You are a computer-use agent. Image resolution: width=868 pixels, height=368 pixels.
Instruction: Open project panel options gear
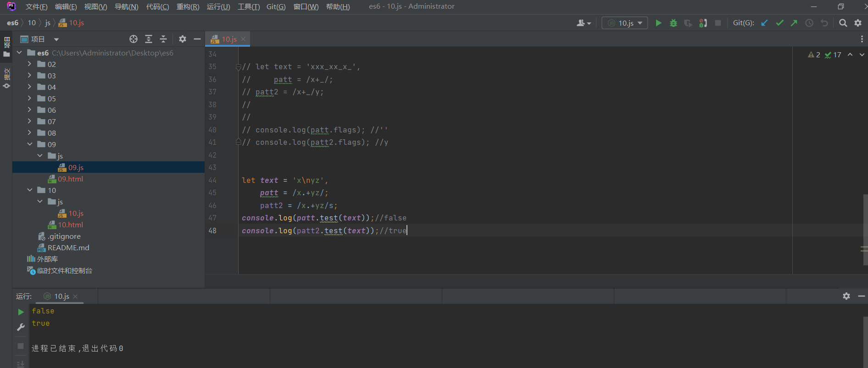183,39
